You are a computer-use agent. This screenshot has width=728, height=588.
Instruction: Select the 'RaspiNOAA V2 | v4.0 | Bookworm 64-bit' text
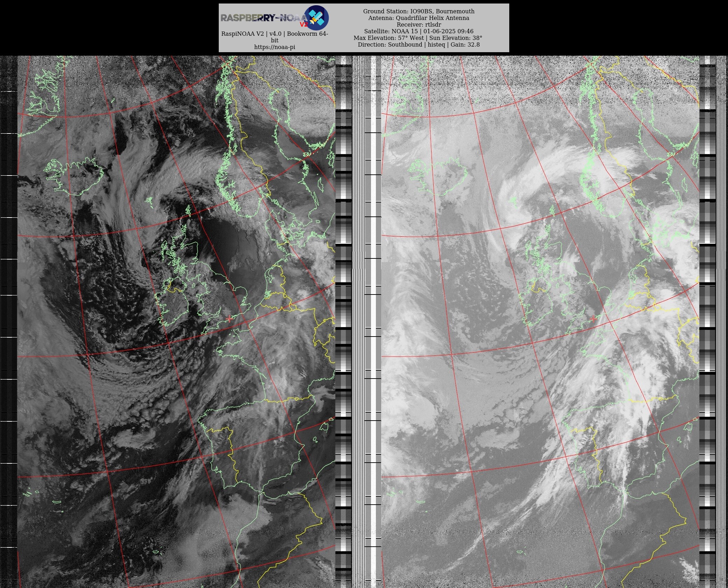(275, 37)
